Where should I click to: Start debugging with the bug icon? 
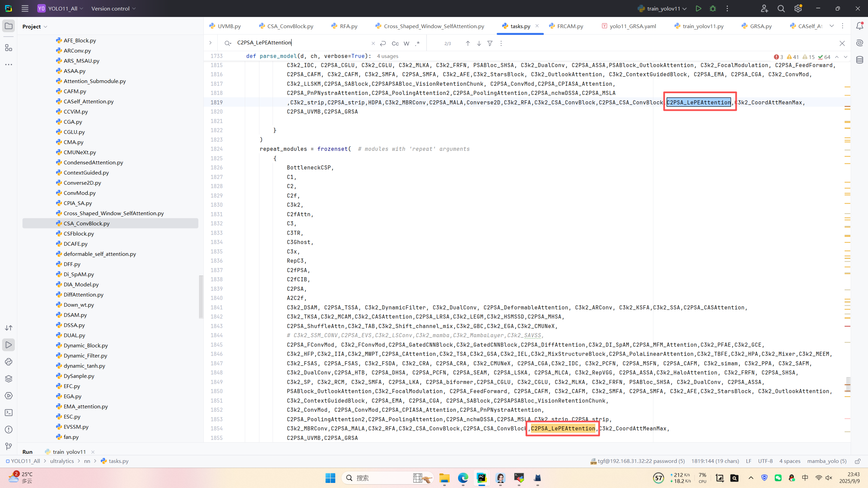coord(713,8)
